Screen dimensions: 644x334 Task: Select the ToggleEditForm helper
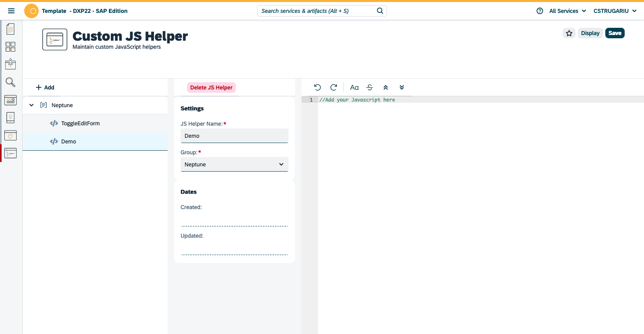click(x=95, y=123)
